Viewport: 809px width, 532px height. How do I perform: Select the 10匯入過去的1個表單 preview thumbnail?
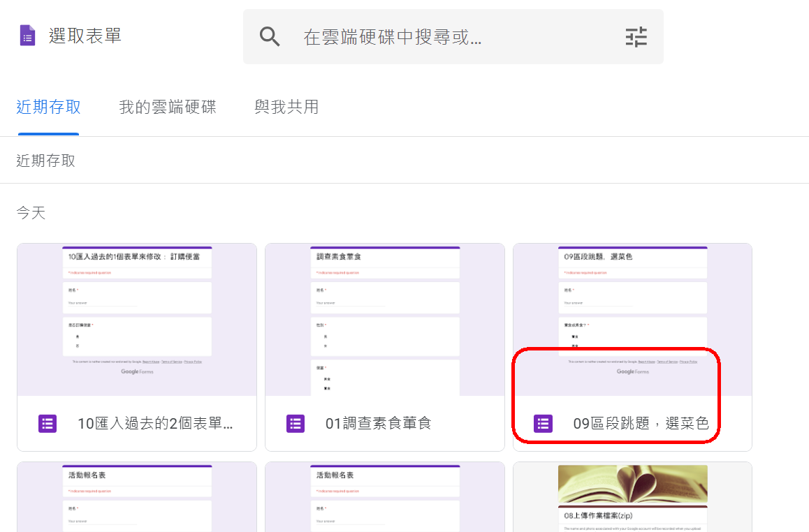pyautogui.click(x=137, y=320)
